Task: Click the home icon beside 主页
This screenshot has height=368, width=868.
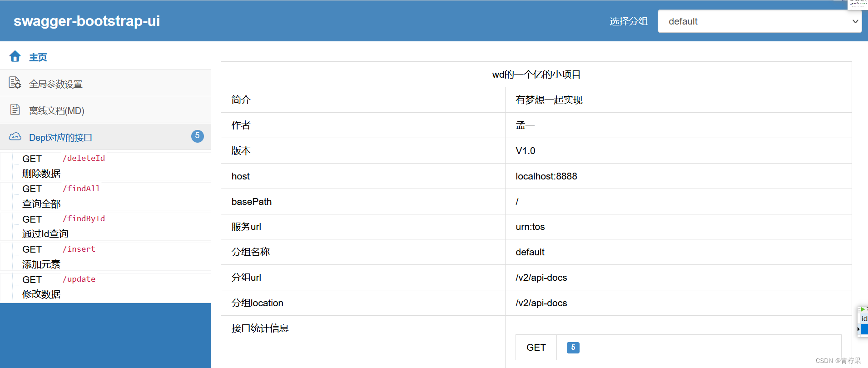Action: tap(15, 56)
